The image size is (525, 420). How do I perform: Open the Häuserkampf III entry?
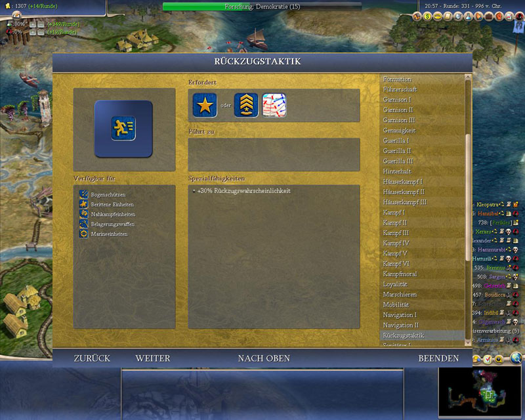[422, 202]
